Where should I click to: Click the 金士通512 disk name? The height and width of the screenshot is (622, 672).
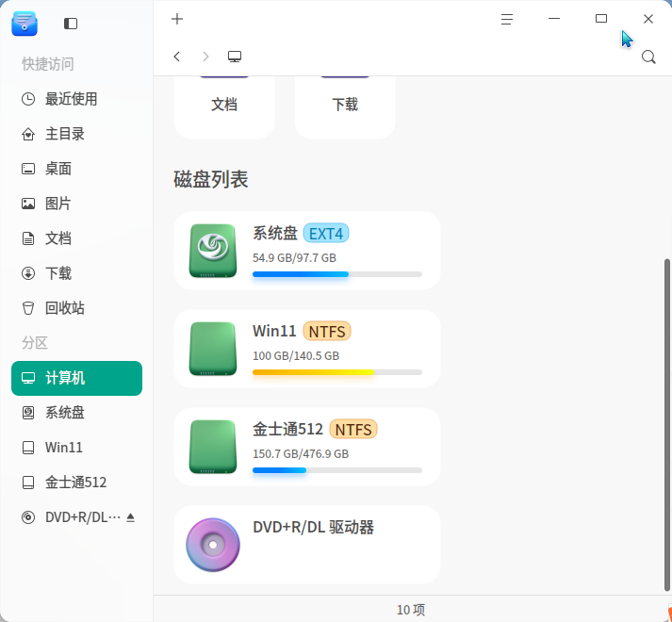coord(288,429)
